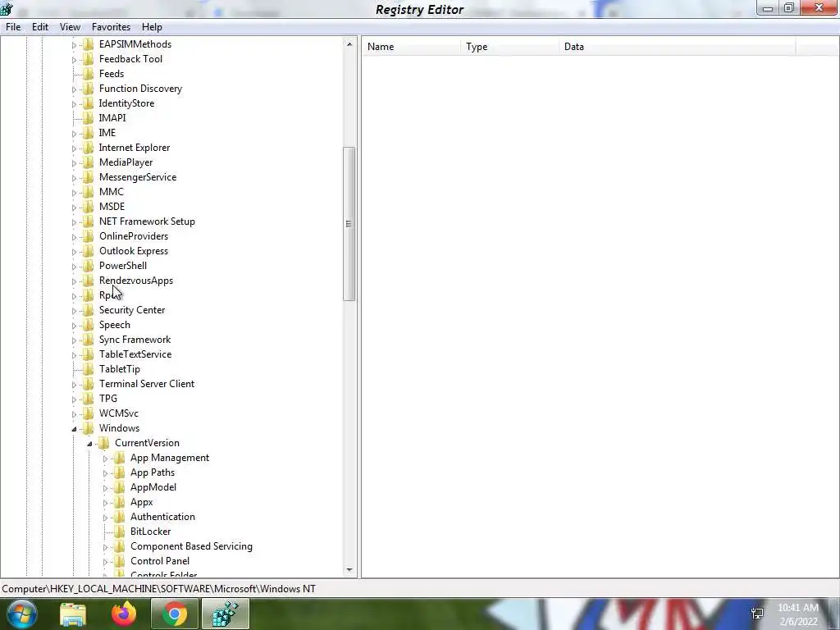
Task: Open the Edit menu
Action: click(x=39, y=27)
